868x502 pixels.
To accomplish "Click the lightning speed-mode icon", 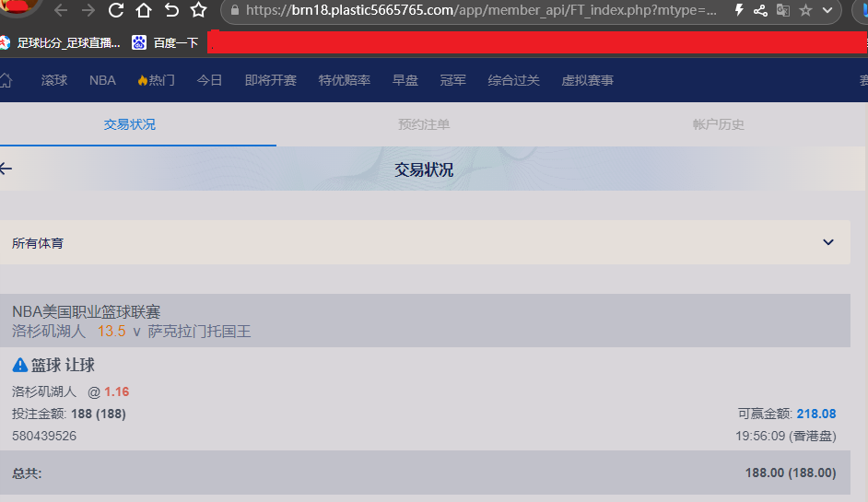I will tap(739, 10).
